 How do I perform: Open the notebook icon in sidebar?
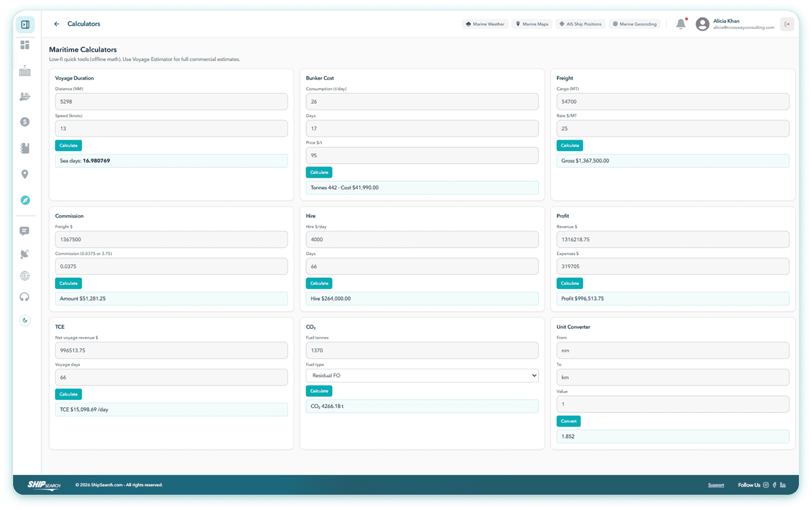coord(25,148)
